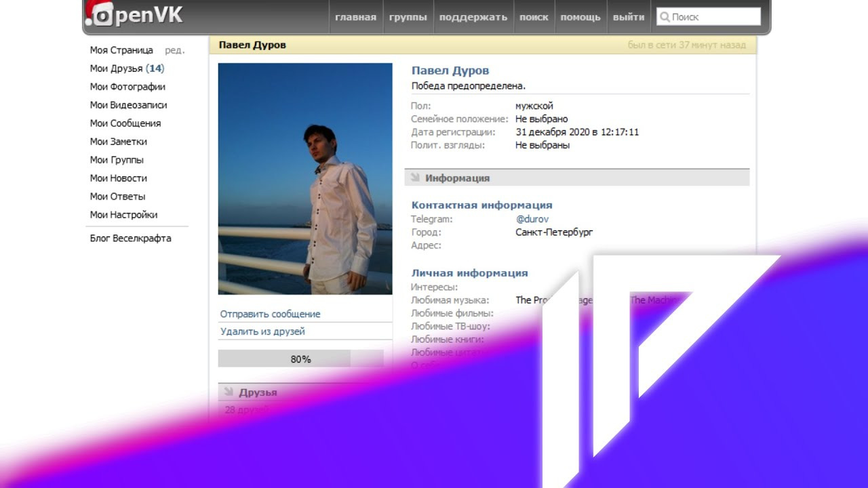Open помощь in the top menu
Viewport: 868px width, 488px height.
point(580,17)
